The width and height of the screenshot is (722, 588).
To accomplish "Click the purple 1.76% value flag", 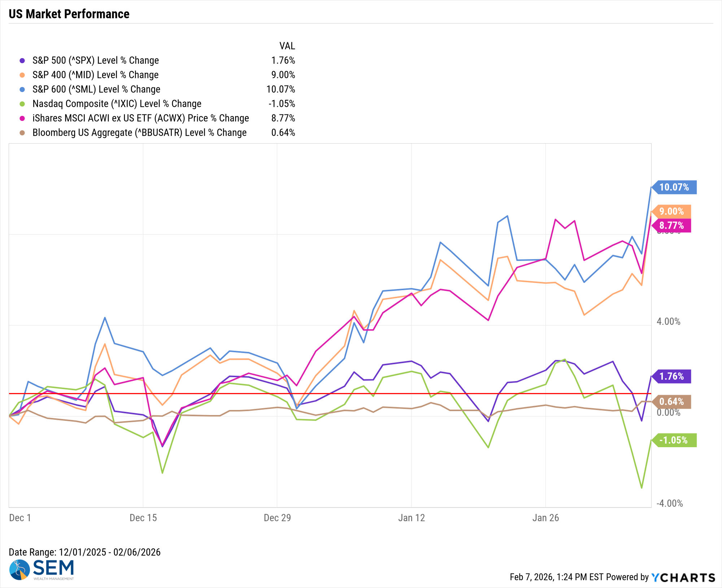I will [x=671, y=376].
